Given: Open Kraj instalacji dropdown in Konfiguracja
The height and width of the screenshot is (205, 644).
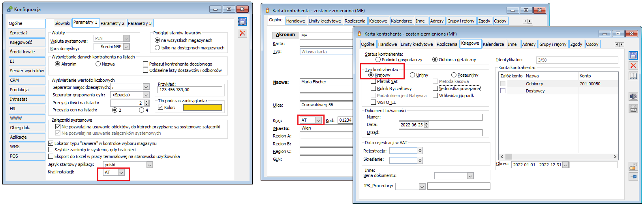Looking at the screenshot, I should [x=121, y=172].
